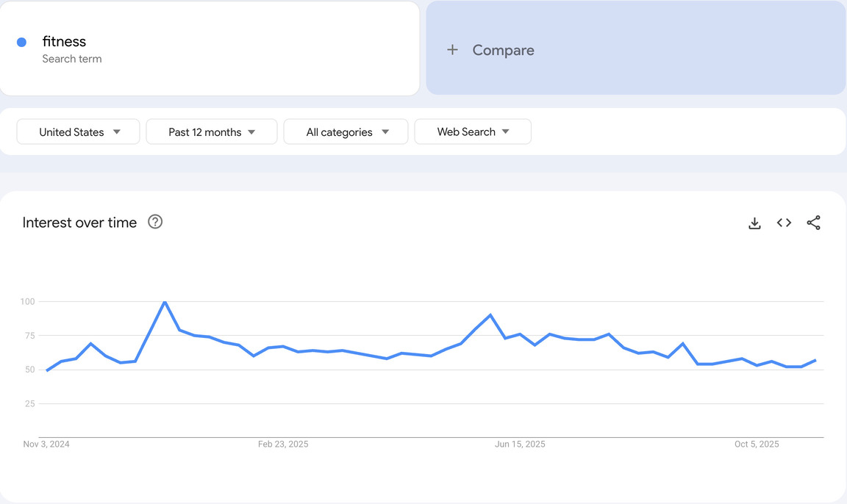This screenshot has width=847, height=504.
Task: Click the Interest over time heading
Action: point(79,222)
